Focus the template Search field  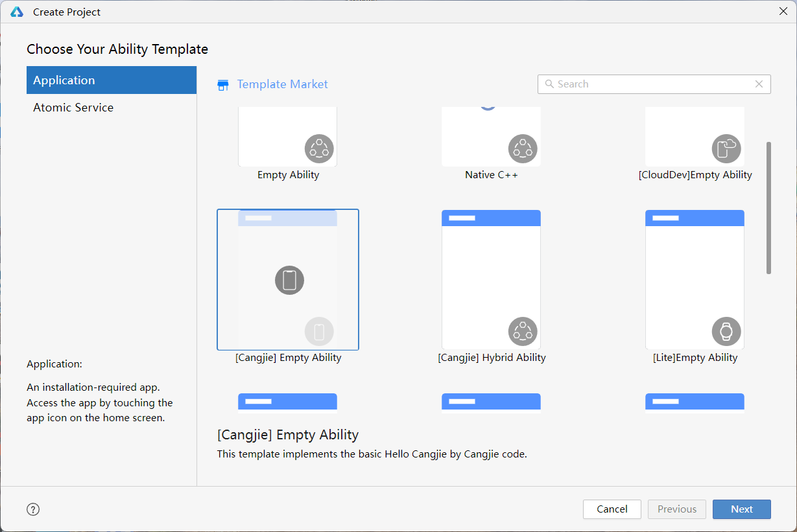point(654,84)
